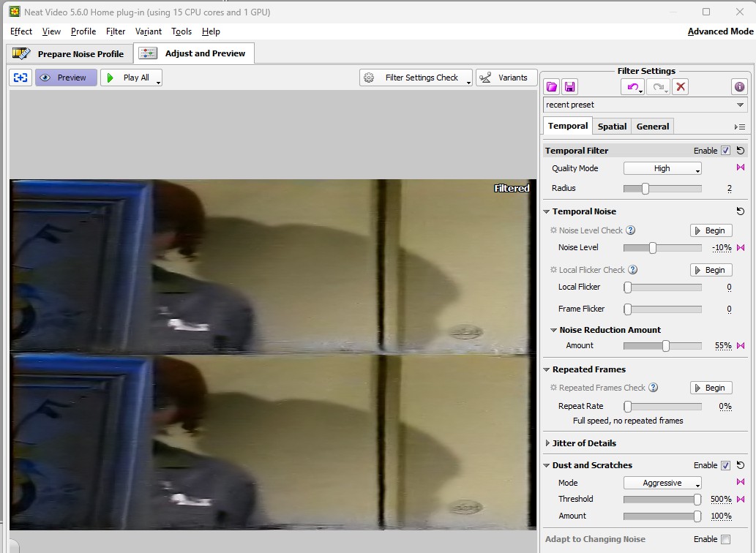Open the Quality Mode dropdown set to High

(x=662, y=168)
